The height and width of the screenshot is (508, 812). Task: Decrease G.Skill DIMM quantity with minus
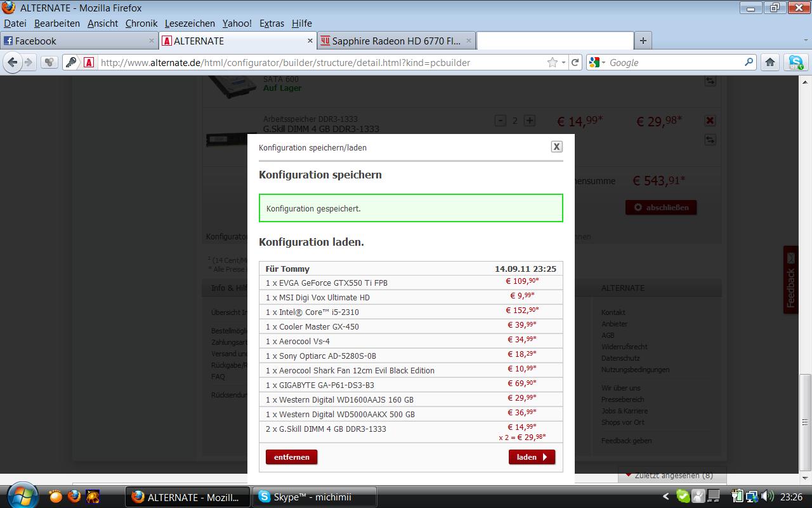[500, 121]
